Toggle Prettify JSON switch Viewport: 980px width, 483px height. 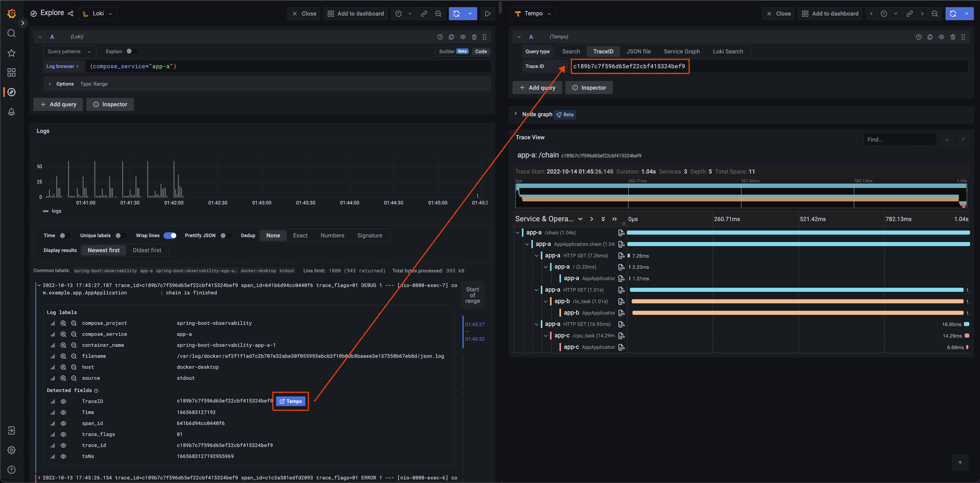226,236
